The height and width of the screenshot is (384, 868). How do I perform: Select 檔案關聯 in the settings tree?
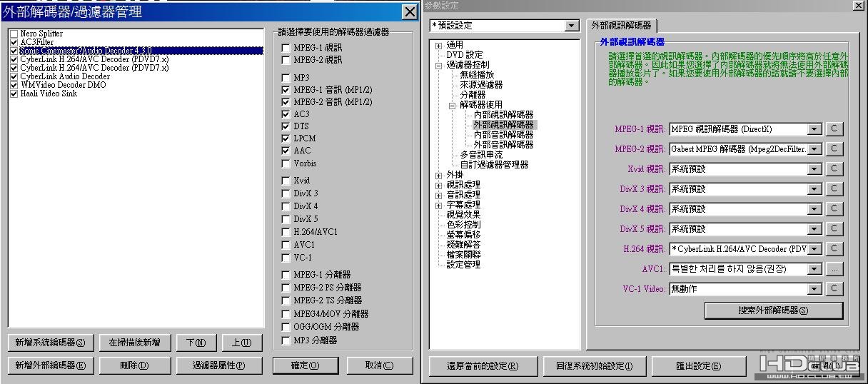pos(463,255)
